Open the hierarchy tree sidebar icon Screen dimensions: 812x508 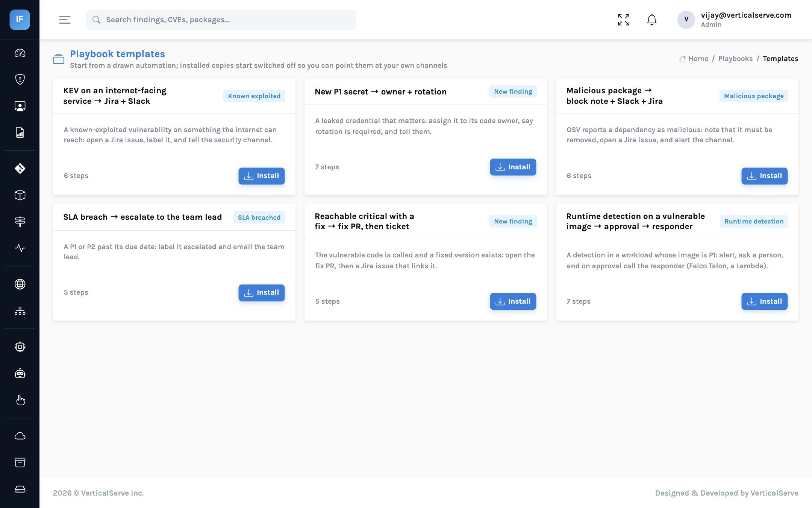pos(20,311)
